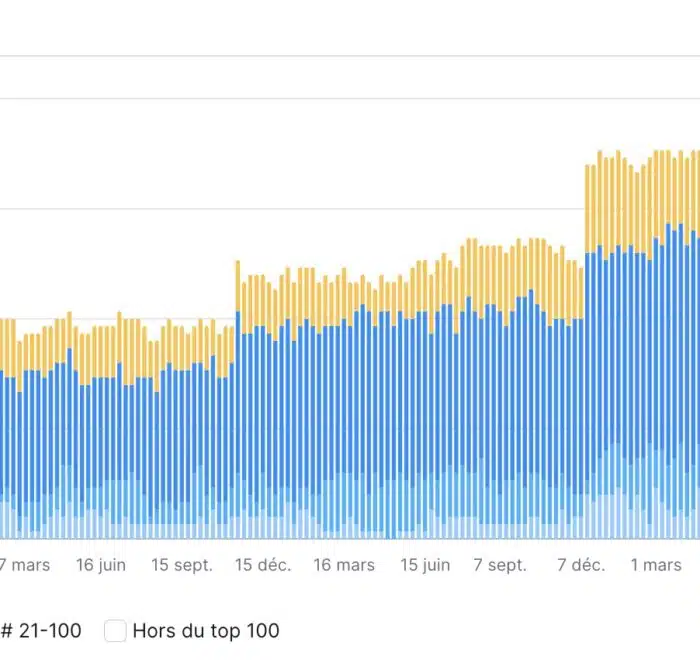Click the '7 sept.' axis date label
700x660 pixels.
(x=500, y=565)
